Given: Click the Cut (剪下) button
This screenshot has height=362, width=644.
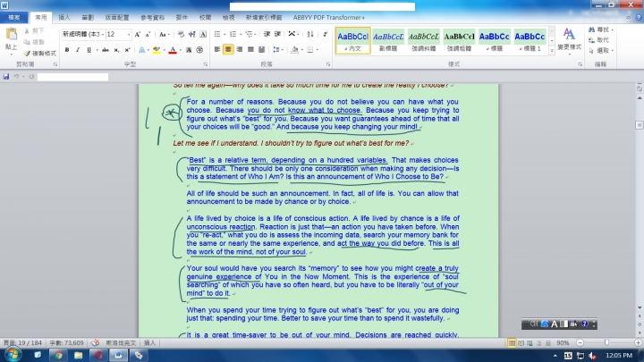Looking at the screenshot, I should 35,31.
